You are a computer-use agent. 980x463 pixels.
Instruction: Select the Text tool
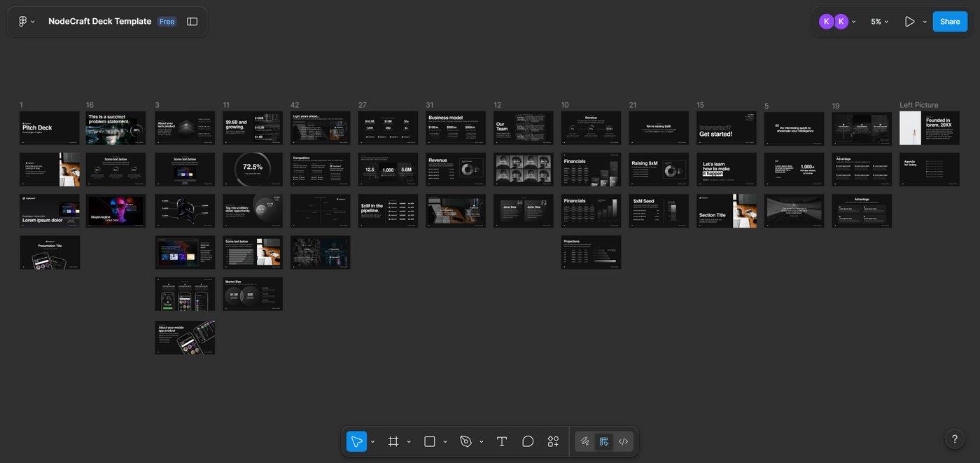(502, 441)
